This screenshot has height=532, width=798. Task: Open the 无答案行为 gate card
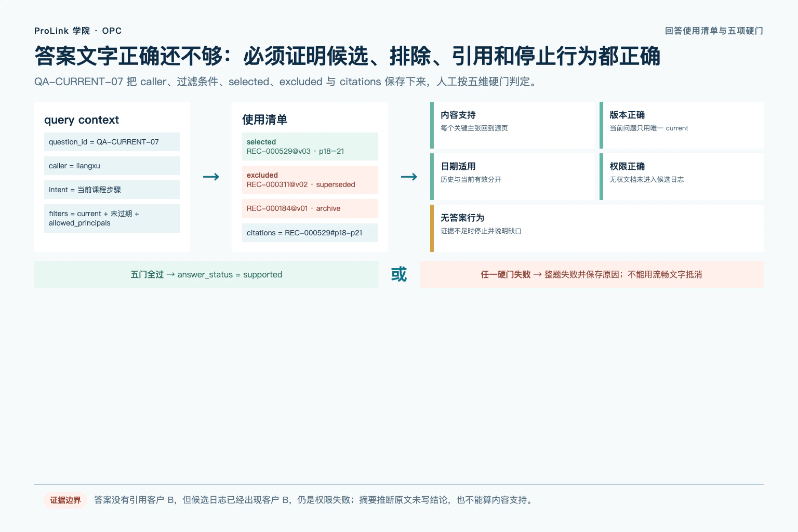(597, 228)
